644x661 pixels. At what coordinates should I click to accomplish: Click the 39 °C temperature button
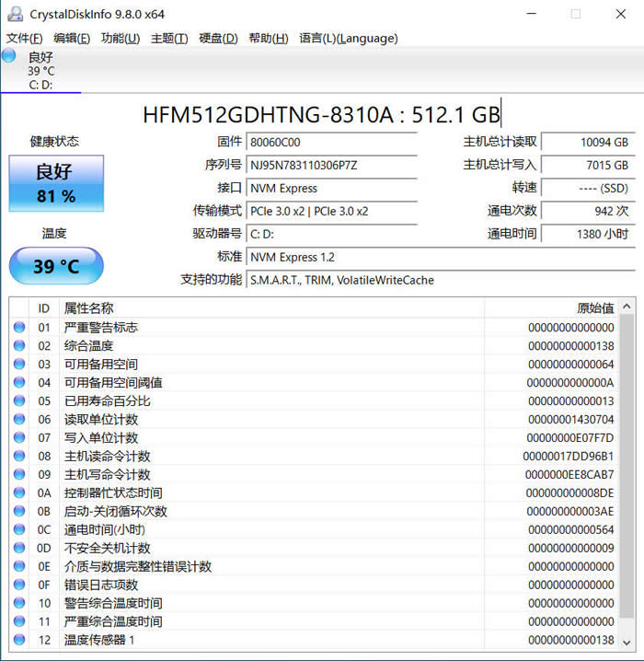click(56, 266)
